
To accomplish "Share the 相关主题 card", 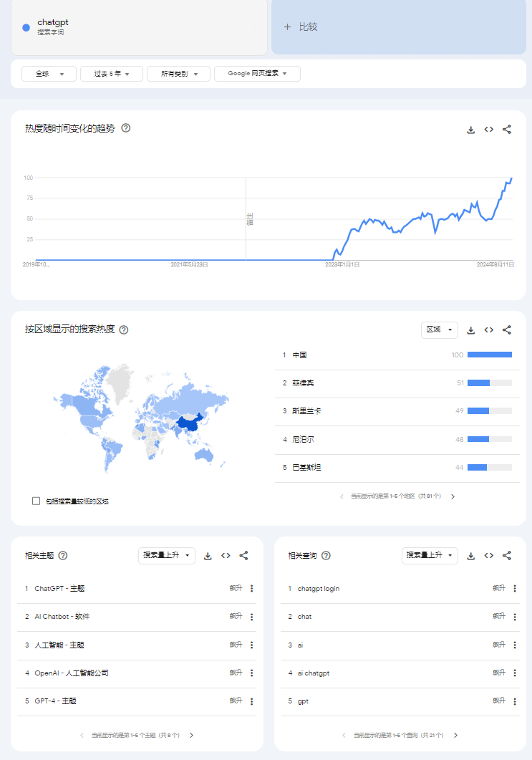I will tap(243, 556).
